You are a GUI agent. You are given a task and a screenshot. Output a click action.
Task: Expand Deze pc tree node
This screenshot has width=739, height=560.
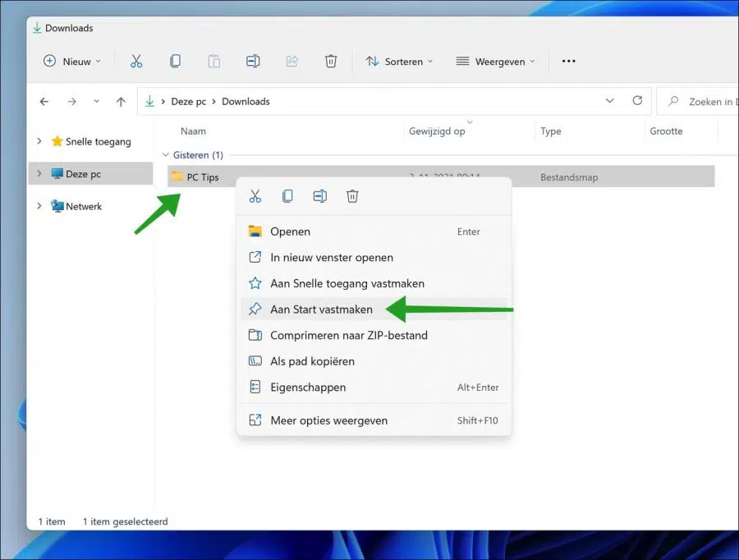point(39,173)
